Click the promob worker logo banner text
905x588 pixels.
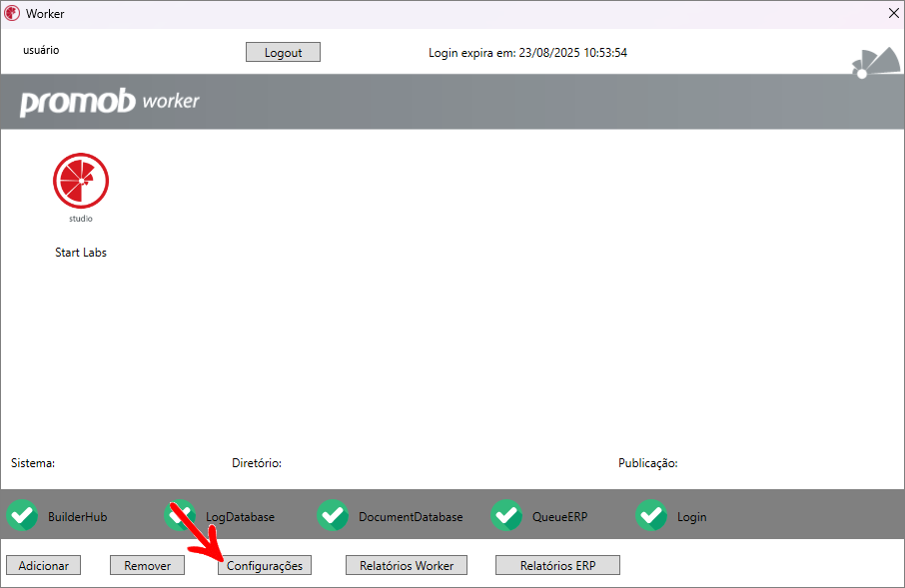(110, 102)
